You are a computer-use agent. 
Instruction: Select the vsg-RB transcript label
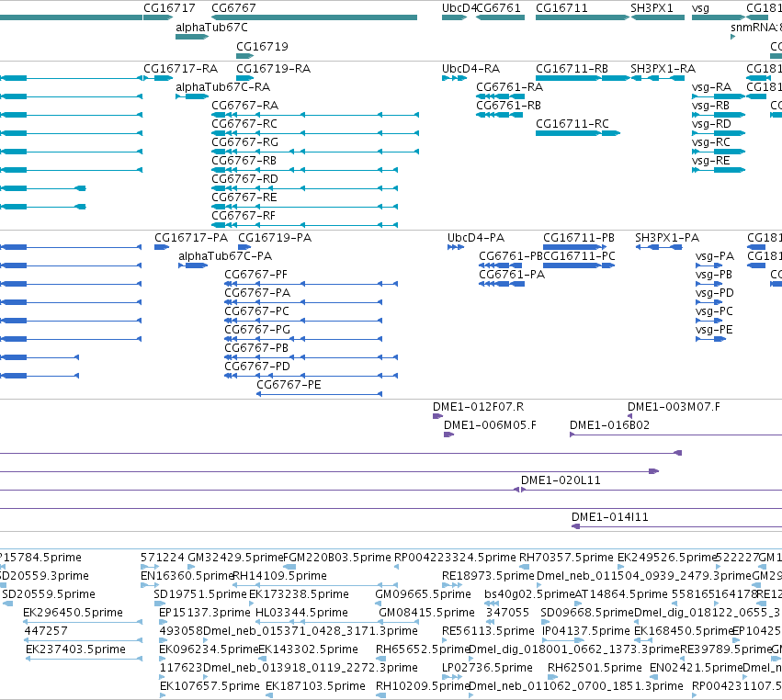(710, 106)
